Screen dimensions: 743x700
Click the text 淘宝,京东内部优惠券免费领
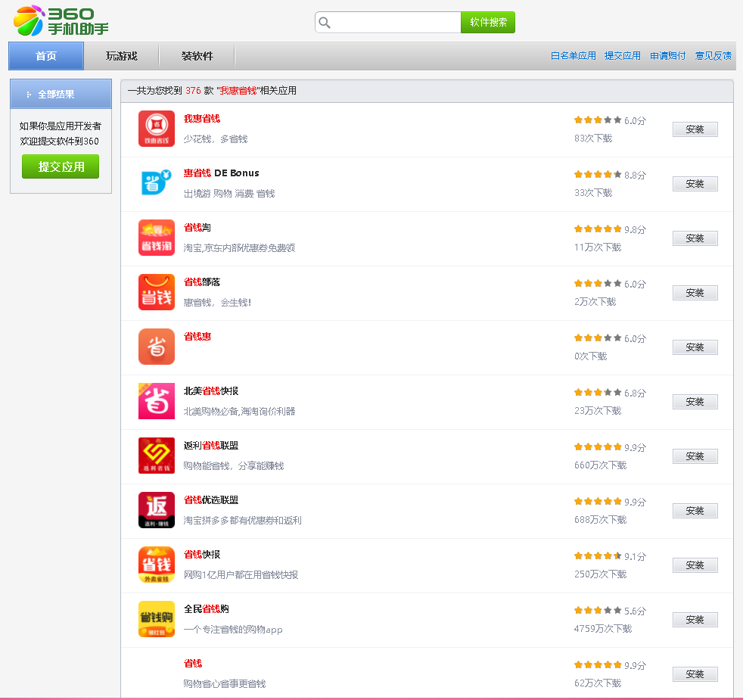coord(239,248)
